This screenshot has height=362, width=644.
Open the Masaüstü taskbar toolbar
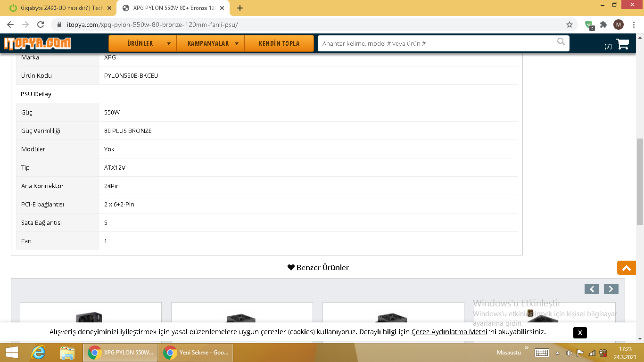[508, 352]
